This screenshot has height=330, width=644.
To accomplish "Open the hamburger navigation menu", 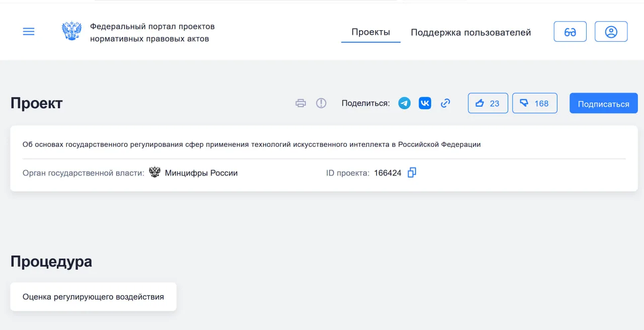I will coord(29,32).
